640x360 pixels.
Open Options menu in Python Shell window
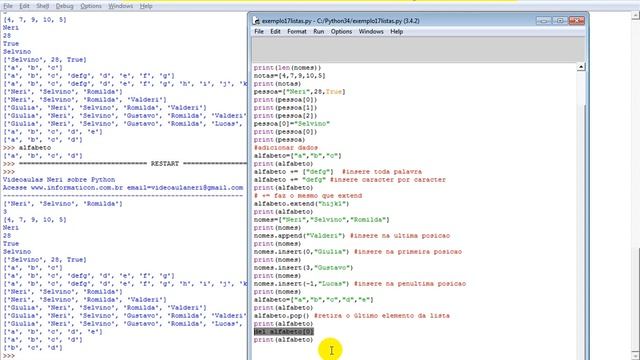pyautogui.click(x=91, y=6)
